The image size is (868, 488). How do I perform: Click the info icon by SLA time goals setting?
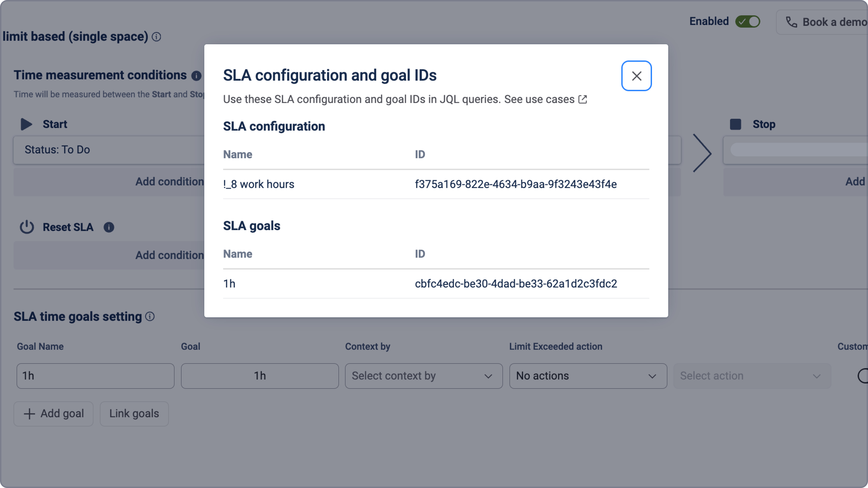[150, 316]
